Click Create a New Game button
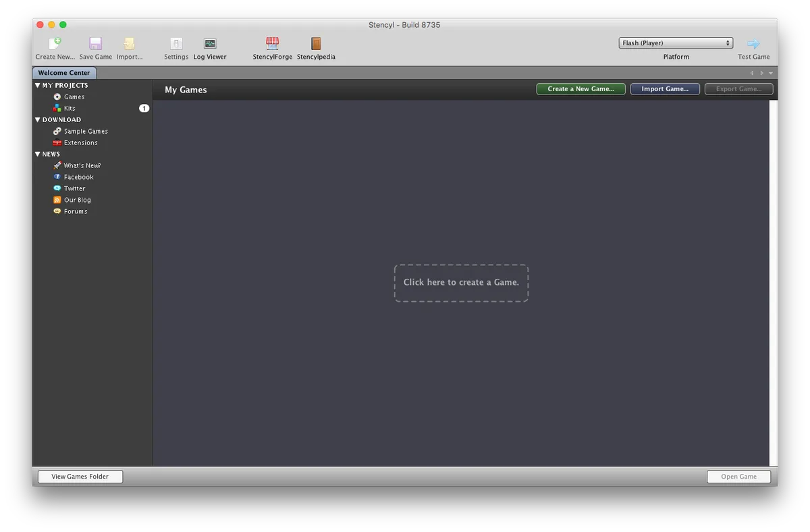 [580, 89]
